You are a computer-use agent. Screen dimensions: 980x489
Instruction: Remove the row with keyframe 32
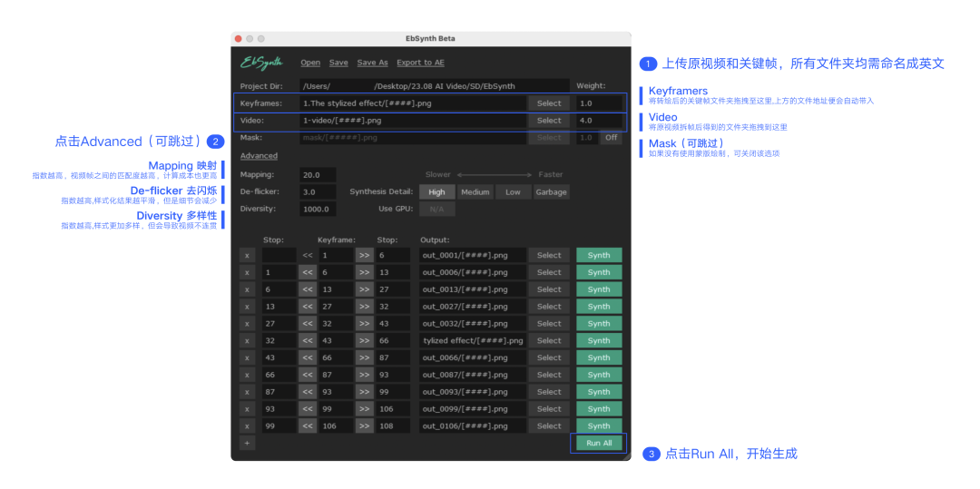pyautogui.click(x=247, y=324)
